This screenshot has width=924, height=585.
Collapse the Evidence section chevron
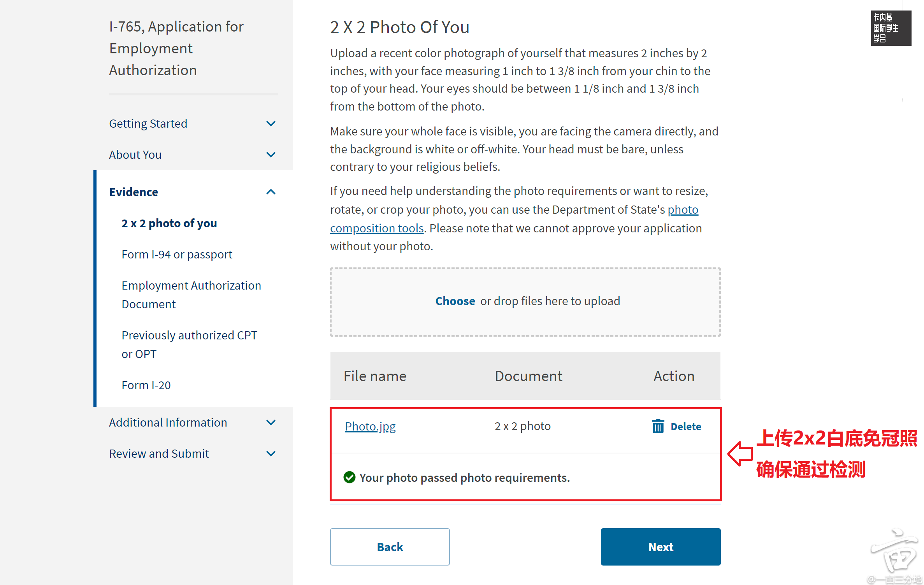(x=271, y=192)
